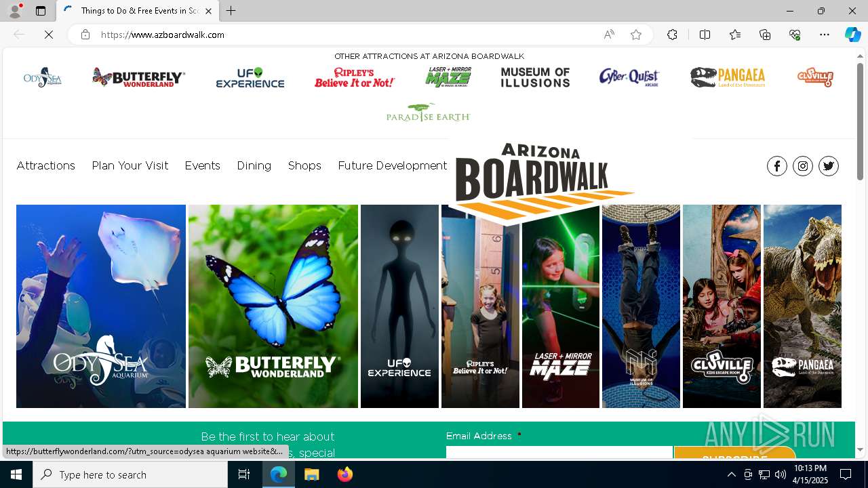
Task: Open browser Collections icon
Action: [765, 35]
